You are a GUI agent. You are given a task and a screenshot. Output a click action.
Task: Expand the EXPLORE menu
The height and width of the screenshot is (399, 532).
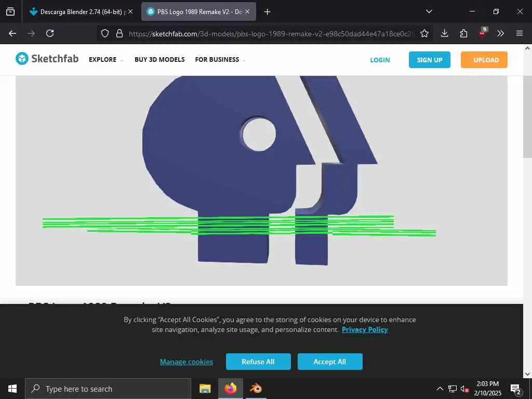[106, 59]
